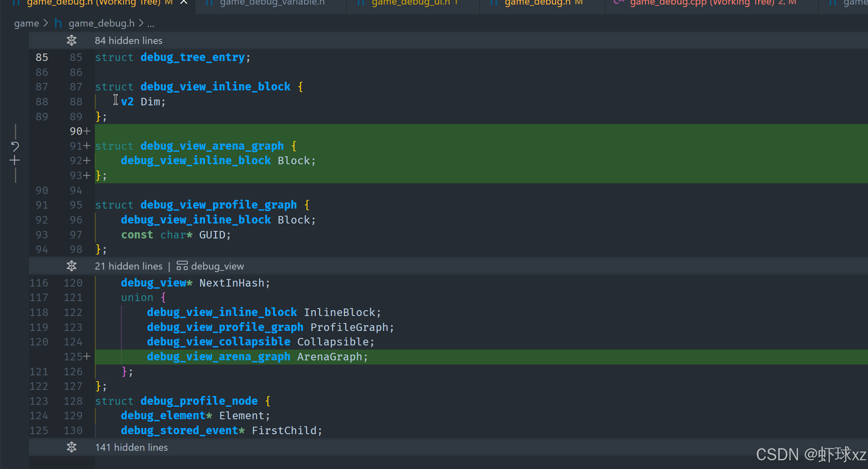
Task: Expand the breadcrumb ellipsis symbol item
Action: pos(151,24)
